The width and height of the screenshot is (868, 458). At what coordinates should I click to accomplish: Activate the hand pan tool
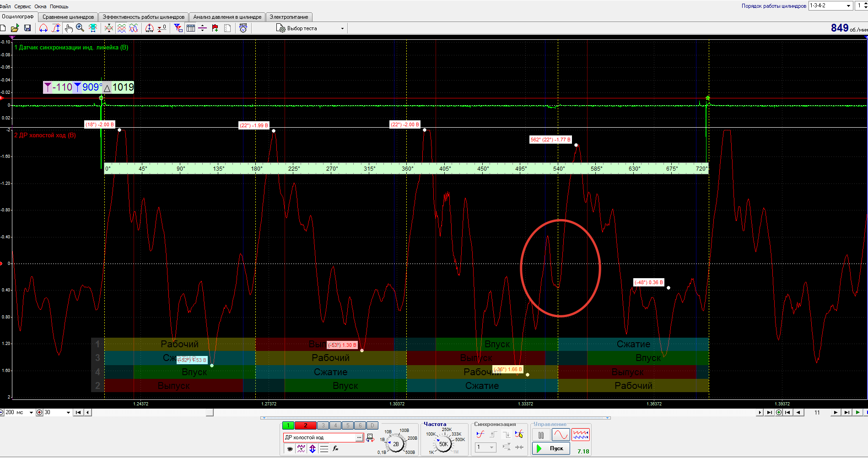69,28
